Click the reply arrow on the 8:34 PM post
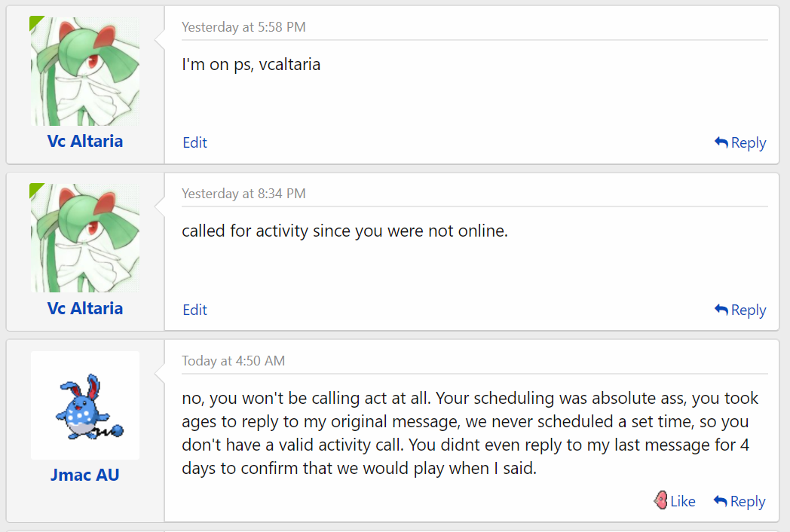Image resolution: width=790 pixels, height=532 pixels. (x=721, y=310)
